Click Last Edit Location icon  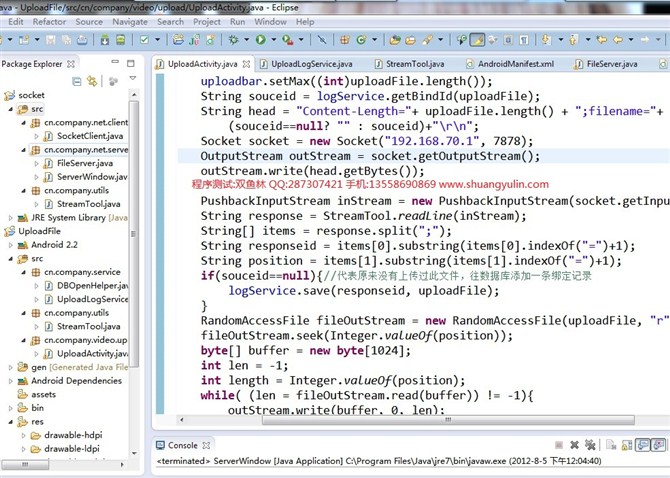tap(602, 40)
